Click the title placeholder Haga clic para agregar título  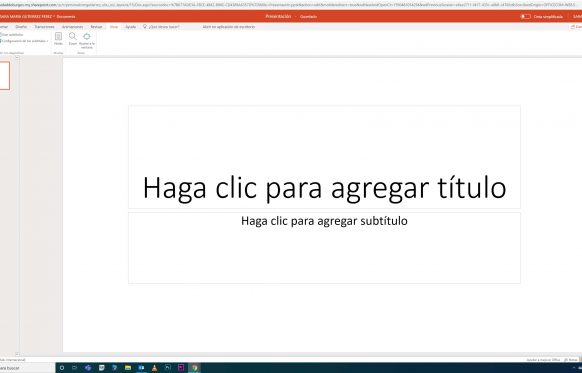coord(324,157)
